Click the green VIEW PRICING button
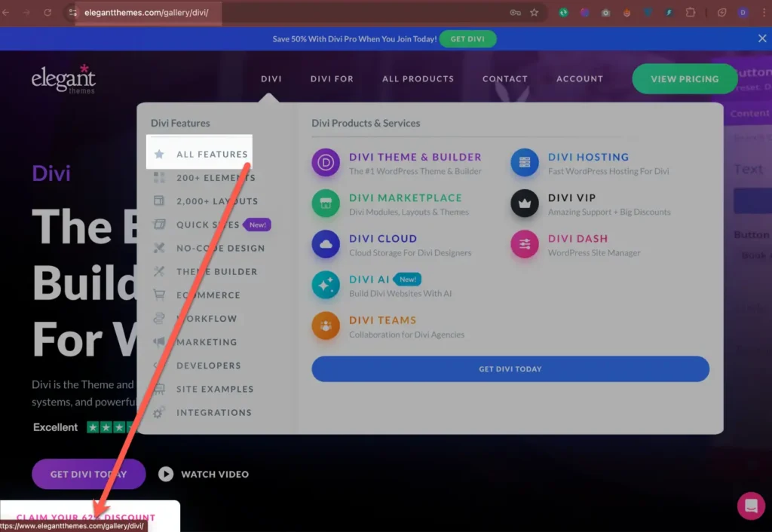Image resolution: width=772 pixels, height=532 pixels. [x=685, y=78]
